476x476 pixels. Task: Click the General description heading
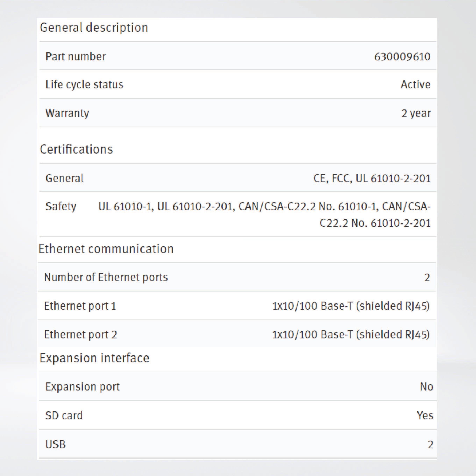pos(94,27)
